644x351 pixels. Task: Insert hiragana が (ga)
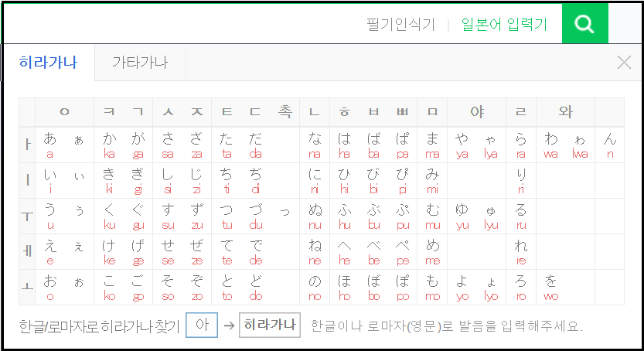(x=138, y=145)
